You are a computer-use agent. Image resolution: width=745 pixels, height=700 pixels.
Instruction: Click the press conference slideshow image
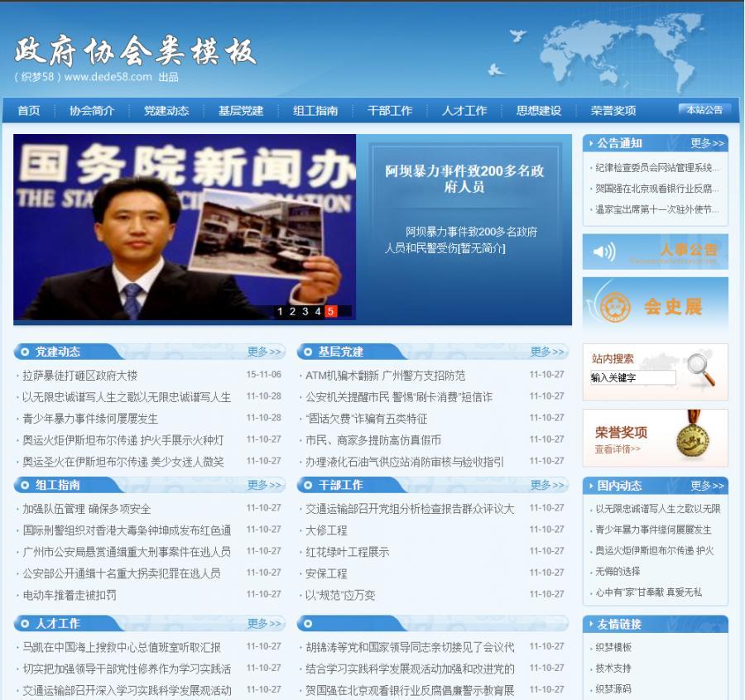tap(185, 228)
